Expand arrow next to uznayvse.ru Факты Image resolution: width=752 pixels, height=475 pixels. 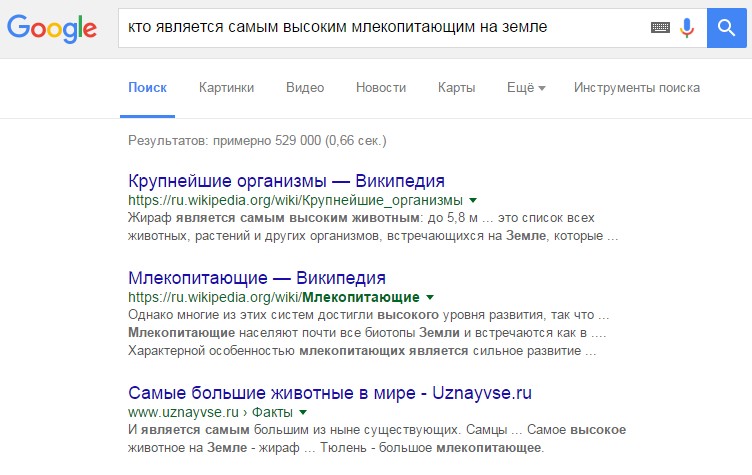tap(303, 412)
